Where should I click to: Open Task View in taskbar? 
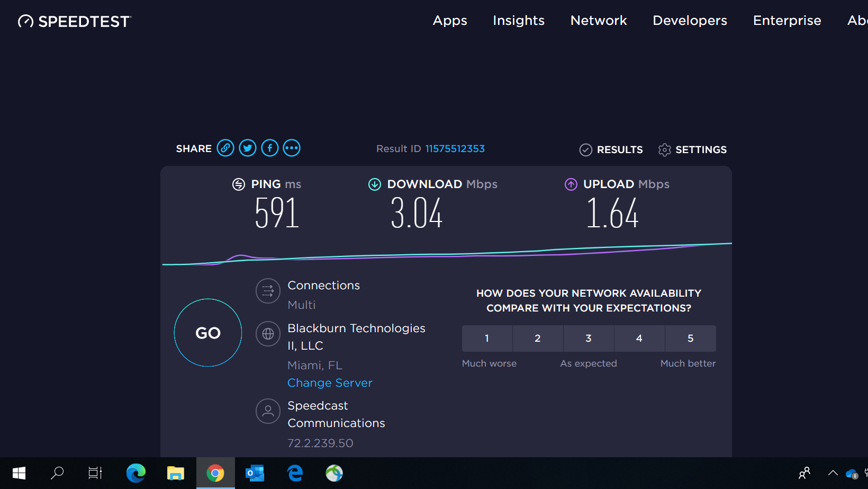[95, 473]
